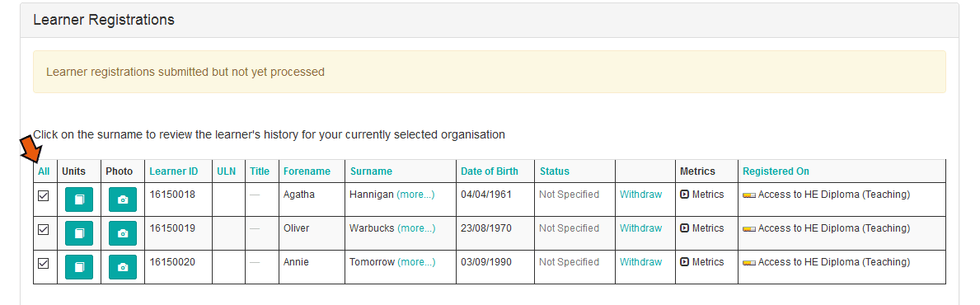Click Not Specified status for Hannigan
The image size is (980, 305).
pyautogui.click(x=570, y=195)
